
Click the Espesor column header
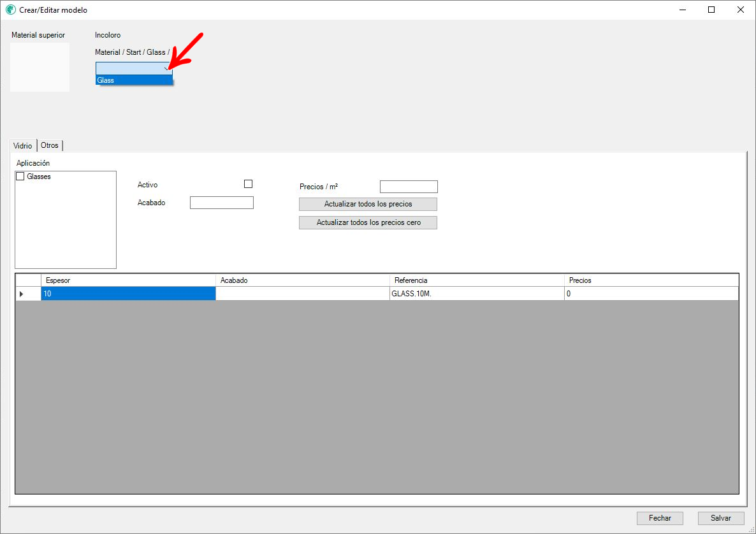(x=128, y=280)
